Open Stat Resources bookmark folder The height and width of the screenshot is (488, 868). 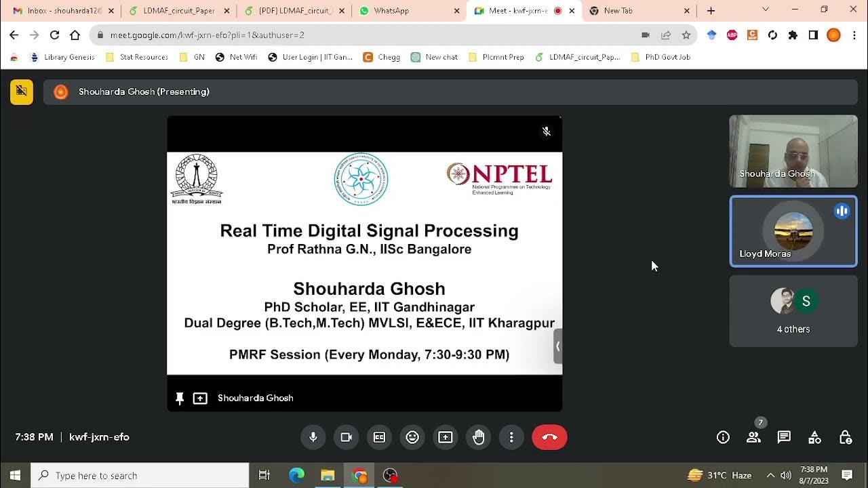click(x=137, y=58)
